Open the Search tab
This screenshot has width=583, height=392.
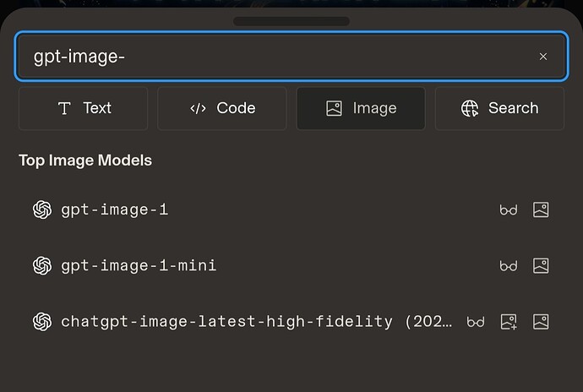[x=499, y=108]
